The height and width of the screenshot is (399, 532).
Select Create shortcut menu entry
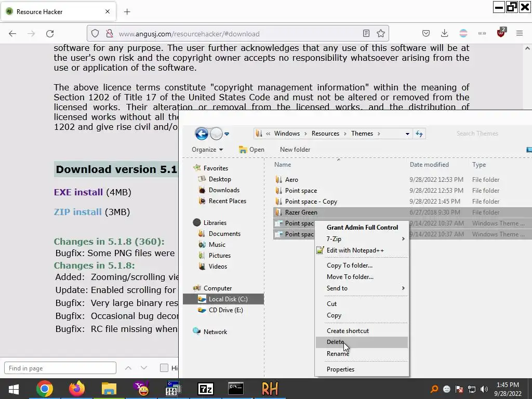[x=362, y=331]
